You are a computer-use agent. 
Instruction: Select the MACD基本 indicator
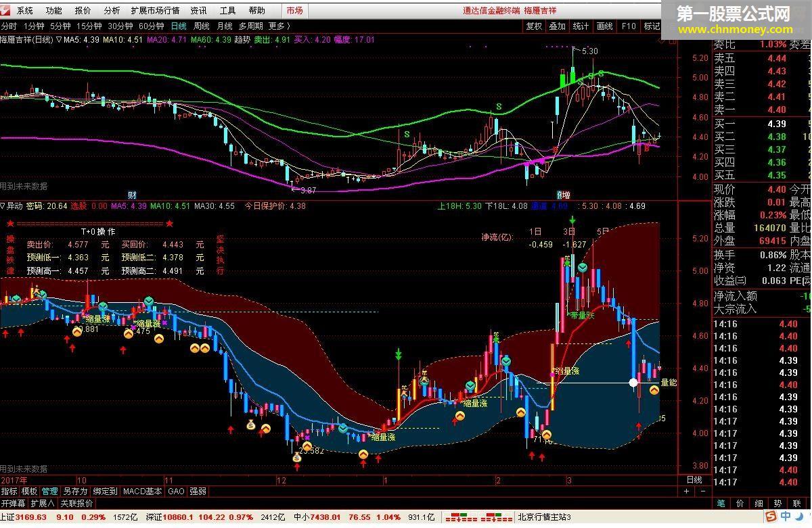coord(143,491)
